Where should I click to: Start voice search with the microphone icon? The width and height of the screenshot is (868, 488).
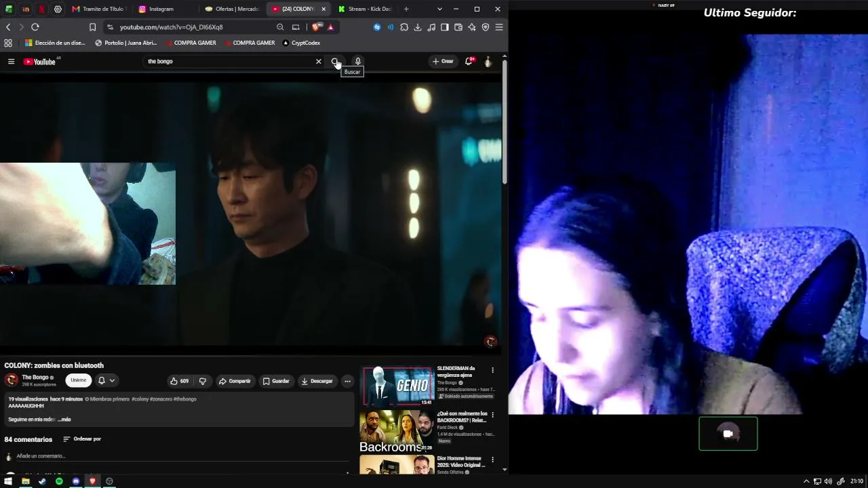[x=358, y=62]
